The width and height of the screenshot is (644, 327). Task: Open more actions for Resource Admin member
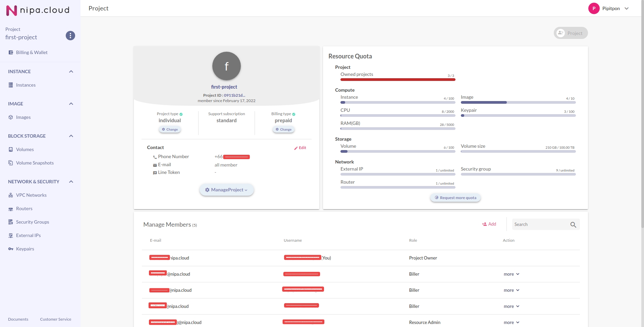(511, 322)
